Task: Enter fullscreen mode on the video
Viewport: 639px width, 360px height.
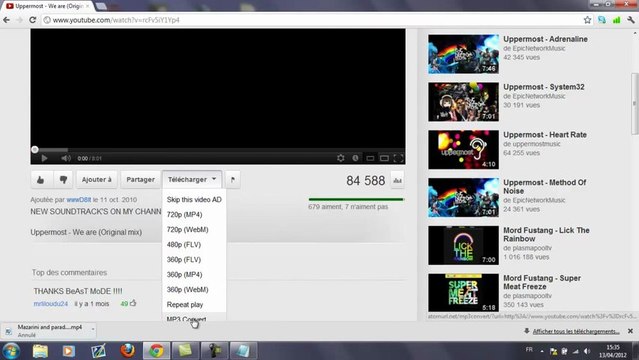Action: pyautogui.click(x=398, y=158)
